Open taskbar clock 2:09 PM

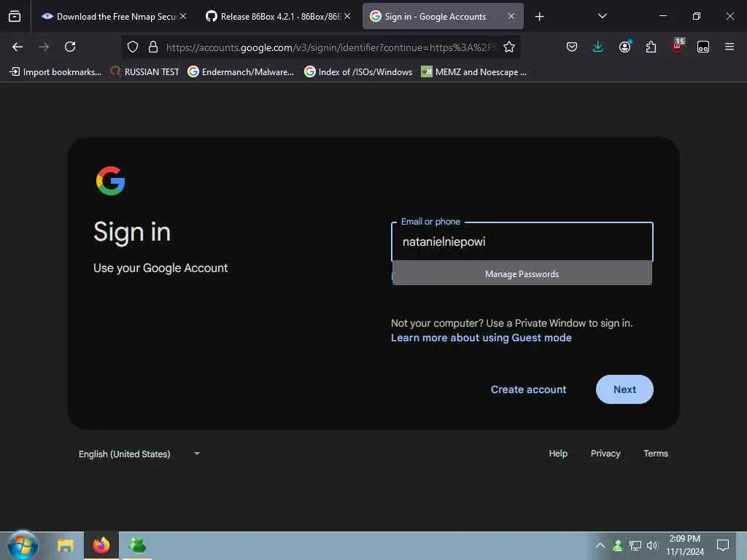point(684,545)
